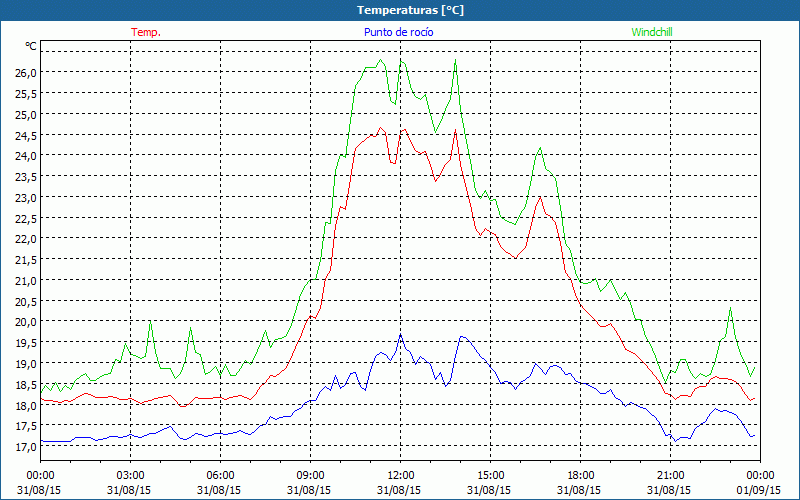Screen dimensions: 800x500
Task: Select the red Temp. legend label
Action: (146, 32)
